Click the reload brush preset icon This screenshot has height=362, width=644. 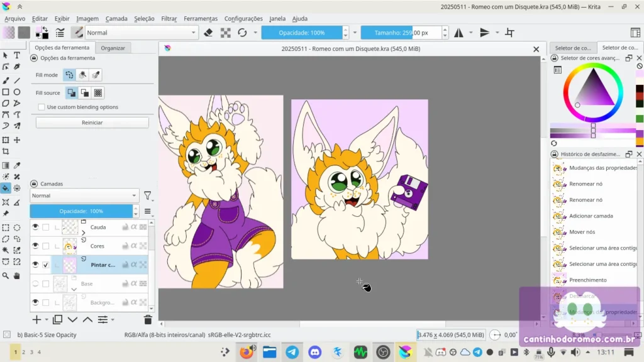pyautogui.click(x=242, y=33)
